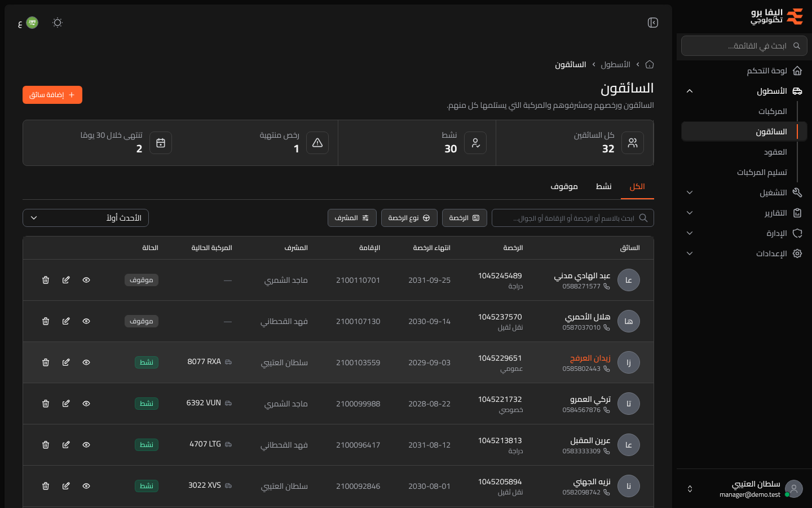Delete driver نزيه الجهني row
Image resolution: width=812 pixels, height=508 pixels.
[x=46, y=486]
